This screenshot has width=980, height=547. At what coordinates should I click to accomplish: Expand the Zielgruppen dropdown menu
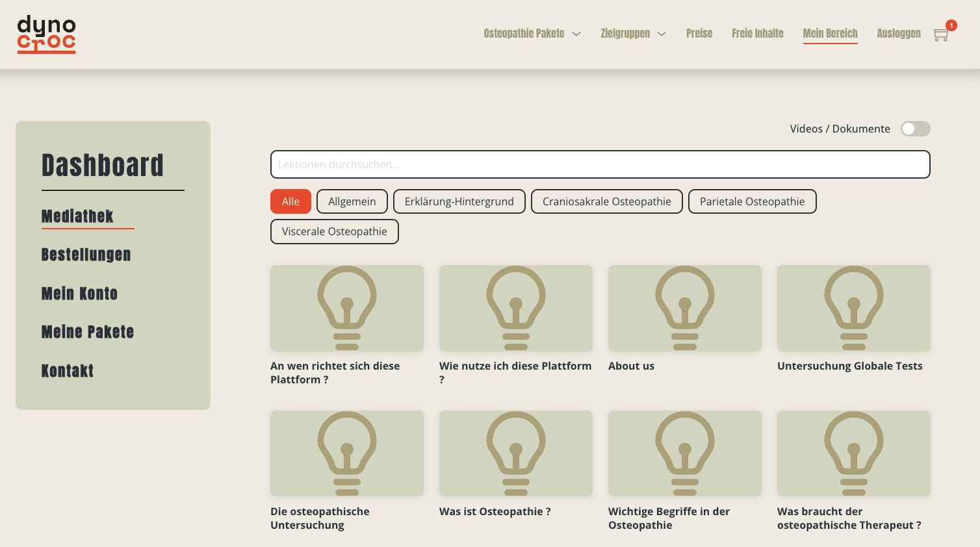click(633, 34)
